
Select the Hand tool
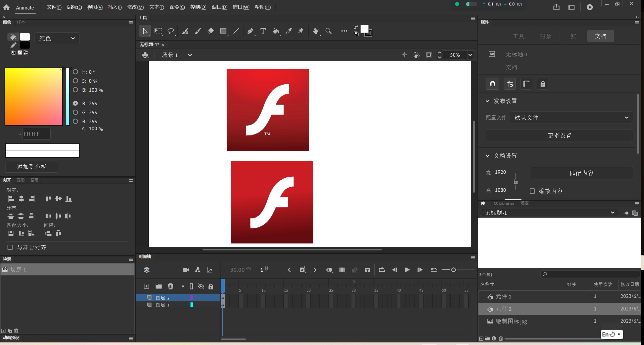point(316,31)
